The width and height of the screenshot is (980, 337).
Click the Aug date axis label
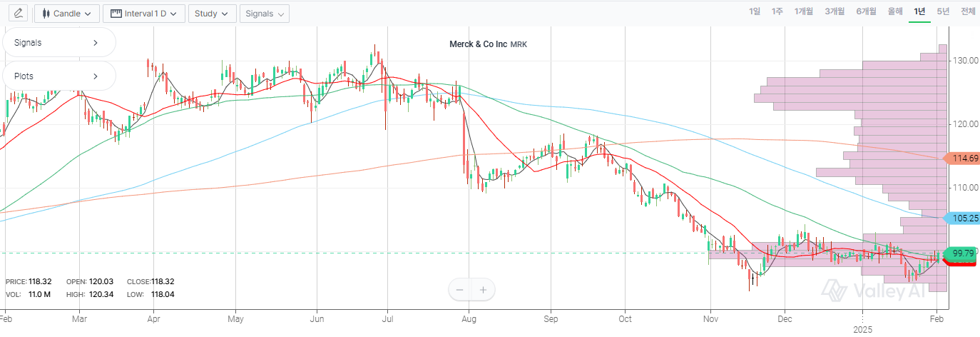click(x=469, y=319)
